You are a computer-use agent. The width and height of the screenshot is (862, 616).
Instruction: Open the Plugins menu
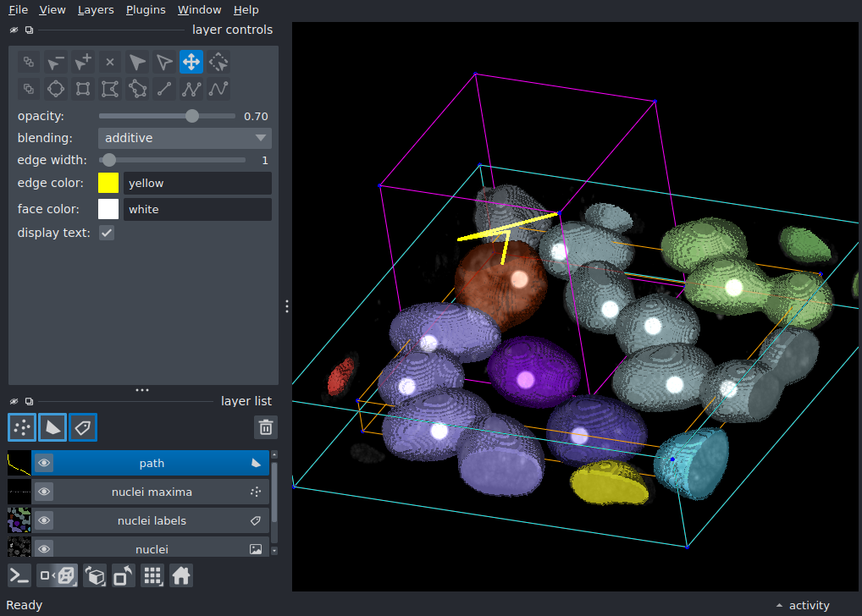click(x=146, y=10)
